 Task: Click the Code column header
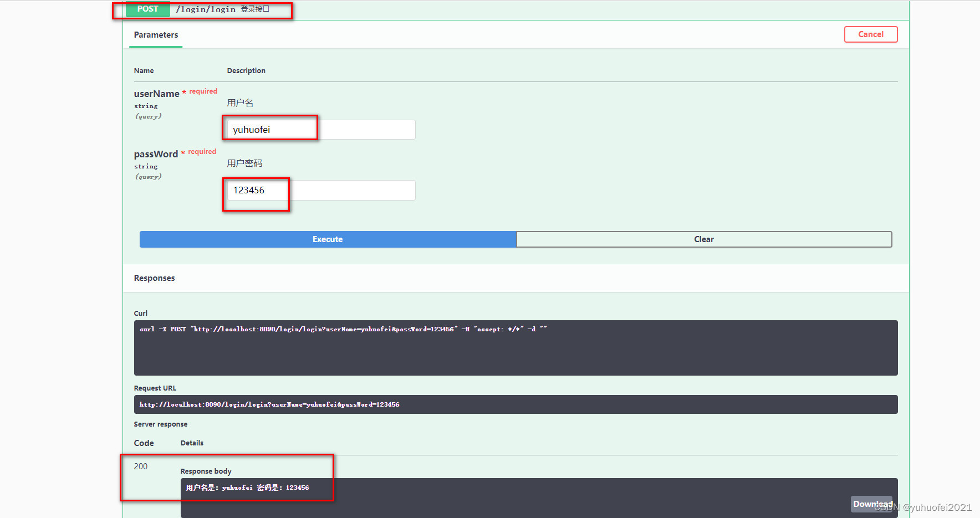(x=144, y=443)
